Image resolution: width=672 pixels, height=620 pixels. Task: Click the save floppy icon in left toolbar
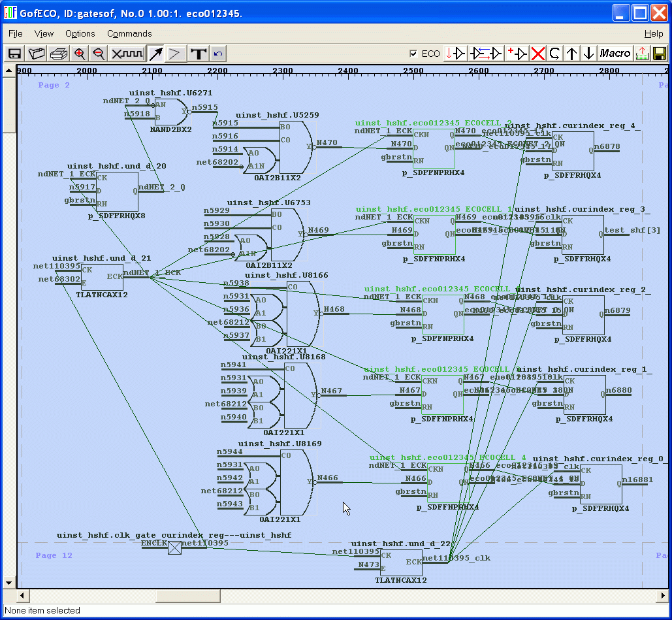tap(14, 54)
